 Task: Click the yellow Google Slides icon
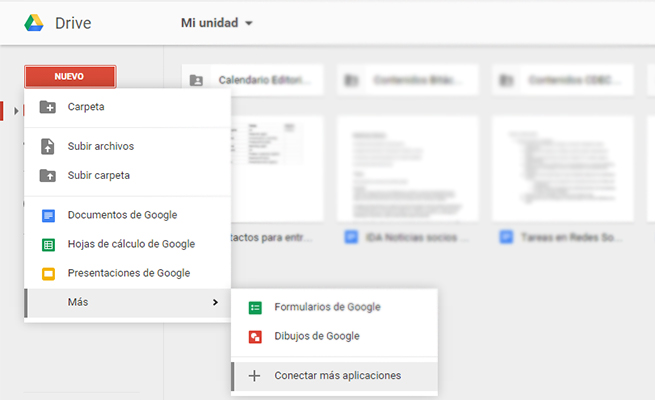click(48, 274)
